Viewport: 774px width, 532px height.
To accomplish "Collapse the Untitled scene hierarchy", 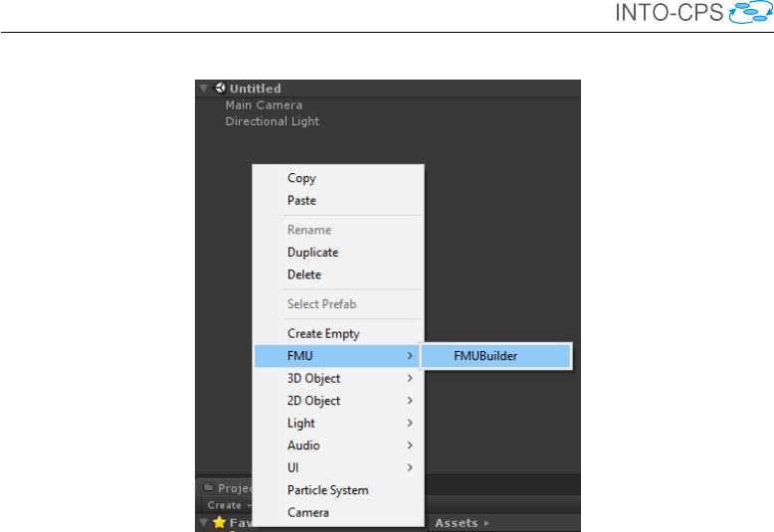I will tap(204, 89).
